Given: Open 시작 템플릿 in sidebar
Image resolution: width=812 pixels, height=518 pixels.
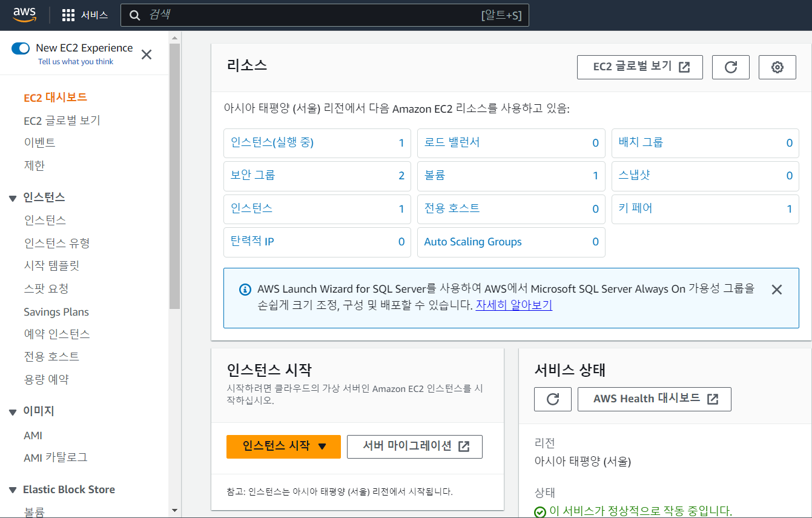Looking at the screenshot, I should (x=51, y=266).
